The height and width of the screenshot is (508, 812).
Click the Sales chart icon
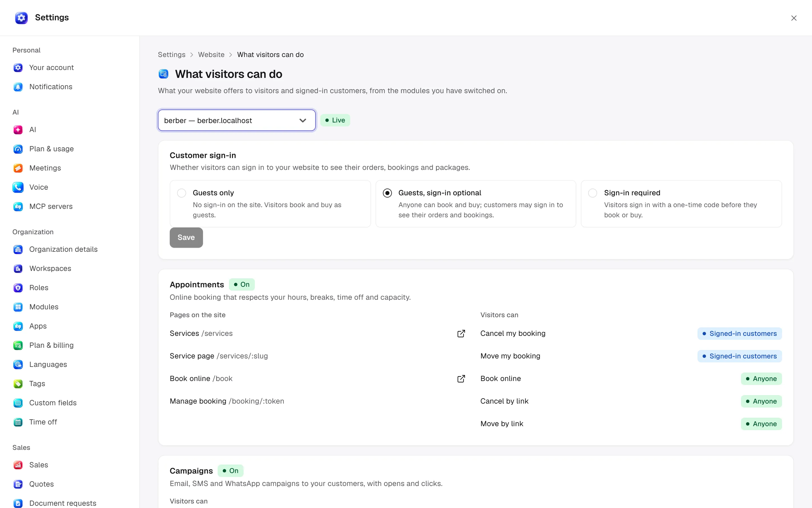[18, 465]
